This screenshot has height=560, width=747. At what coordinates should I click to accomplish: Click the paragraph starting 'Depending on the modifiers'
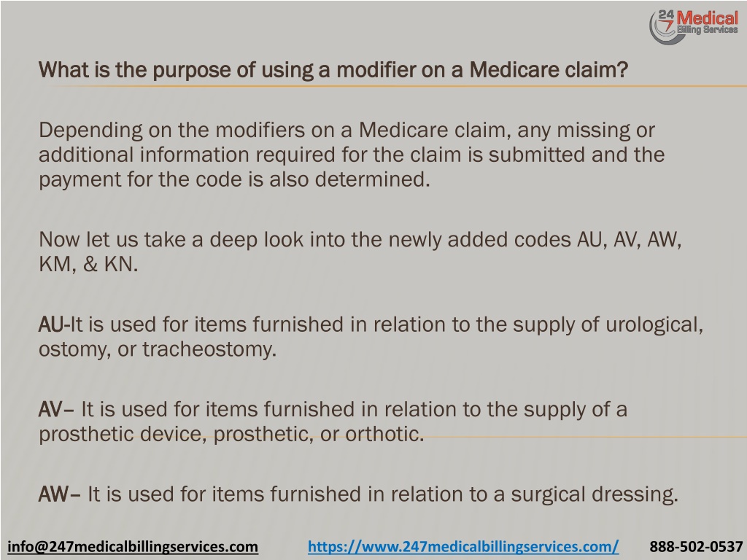click(x=351, y=155)
